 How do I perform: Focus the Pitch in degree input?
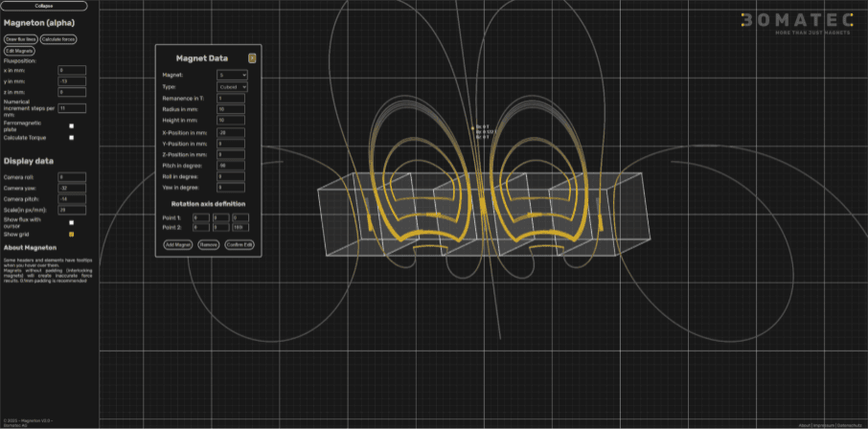coord(232,165)
